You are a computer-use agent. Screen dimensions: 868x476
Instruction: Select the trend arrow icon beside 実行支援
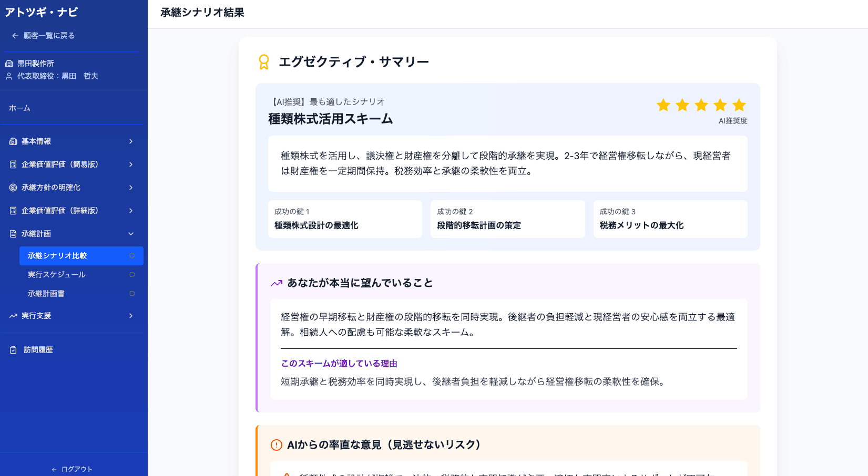click(12, 316)
